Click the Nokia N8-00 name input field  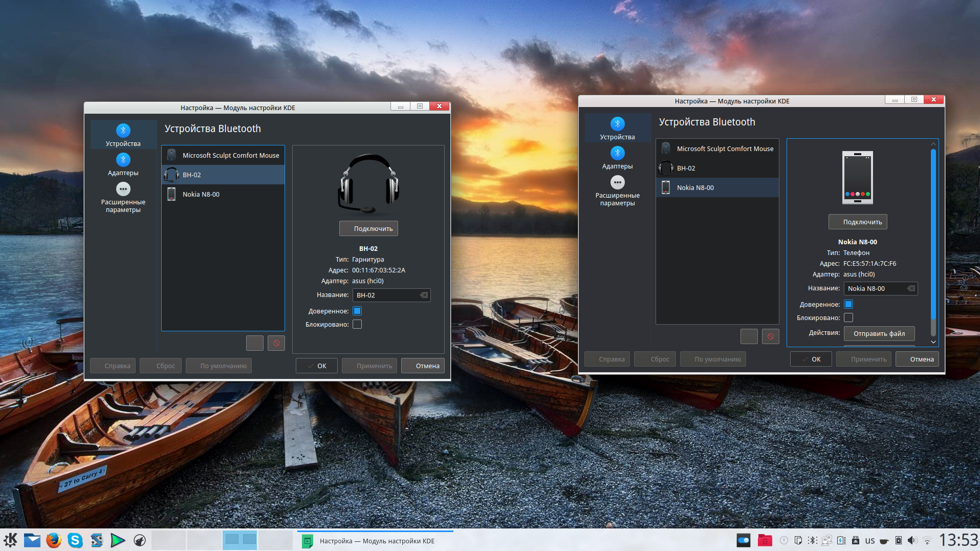875,288
